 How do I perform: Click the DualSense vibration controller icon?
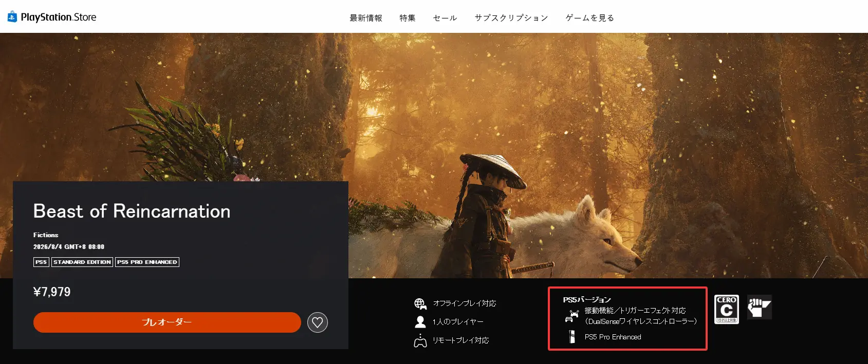point(571,316)
